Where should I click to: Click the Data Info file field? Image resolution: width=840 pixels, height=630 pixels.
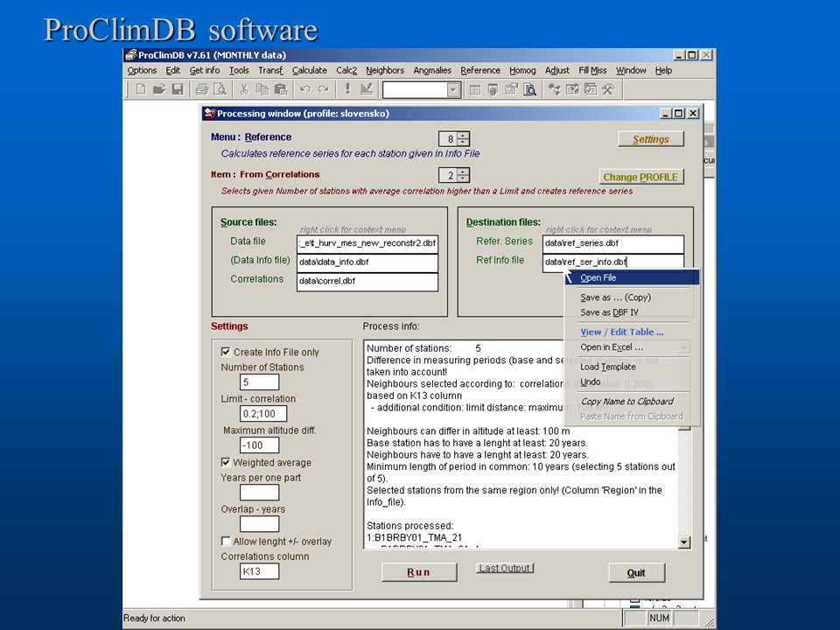click(x=367, y=262)
